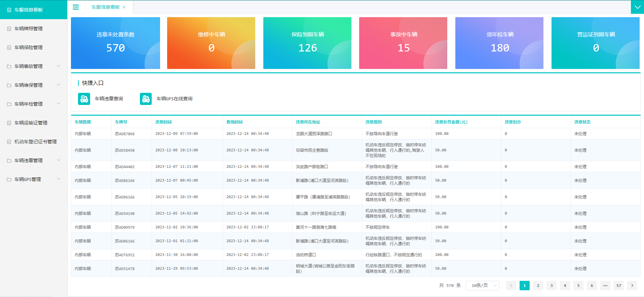Click the 车辆牌照管理 sidebar icon
The image size is (644, 297).
coord(9,29)
